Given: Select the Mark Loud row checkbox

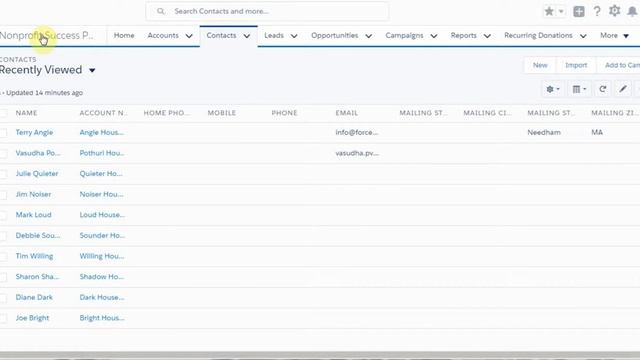Looking at the screenshot, I should 3,215.
